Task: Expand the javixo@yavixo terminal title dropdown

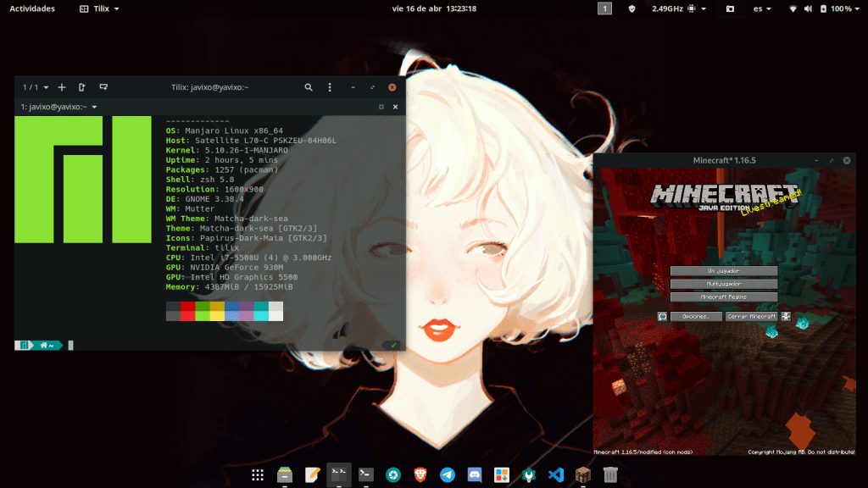Action: pyautogui.click(x=59, y=107)
